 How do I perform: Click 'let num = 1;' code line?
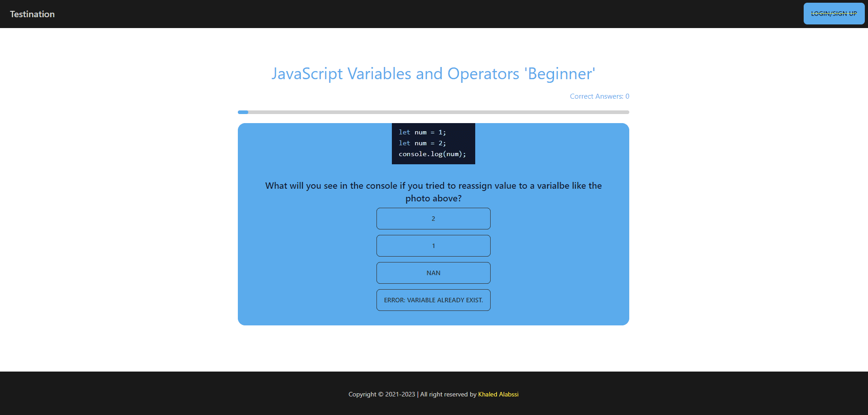(422, 132)
